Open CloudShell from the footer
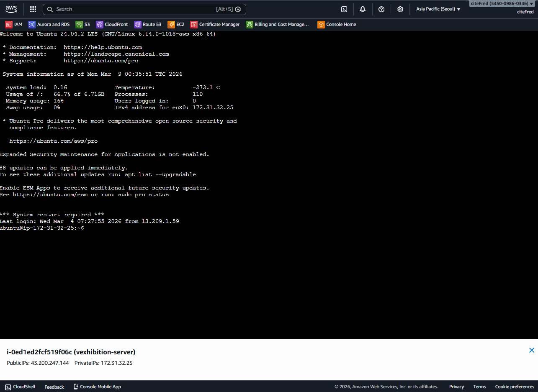 click(x=20, y=387)
